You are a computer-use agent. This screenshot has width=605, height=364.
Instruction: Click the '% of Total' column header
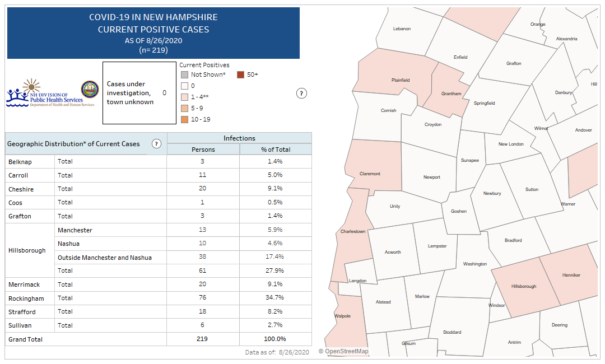coord(276,150)
